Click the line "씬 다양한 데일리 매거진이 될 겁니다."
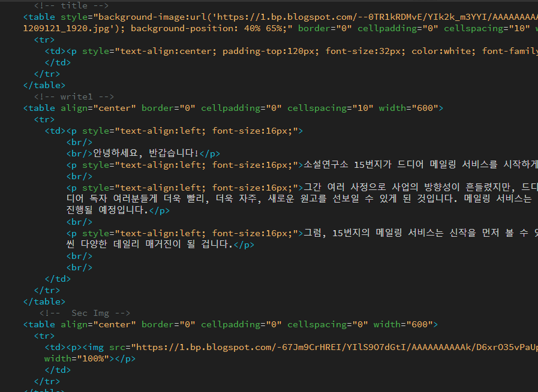The image size is (538, 392). point(149,244)
